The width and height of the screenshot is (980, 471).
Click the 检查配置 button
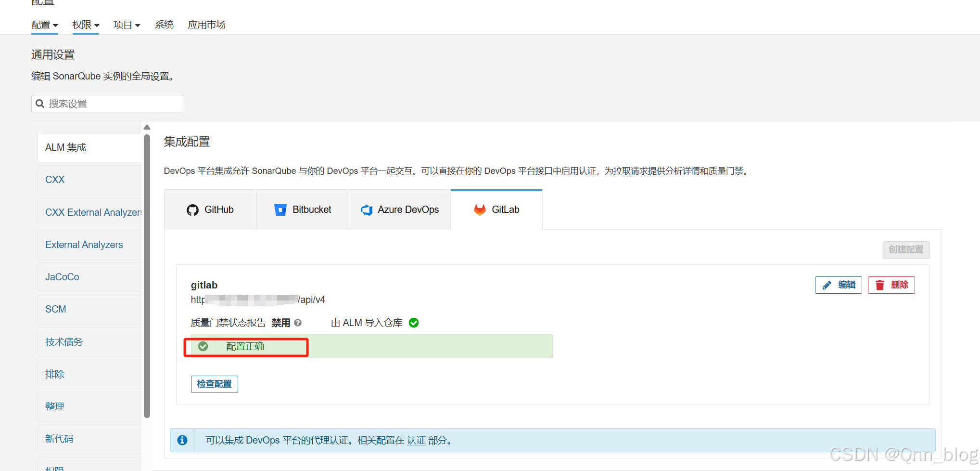tap(214, 384)
